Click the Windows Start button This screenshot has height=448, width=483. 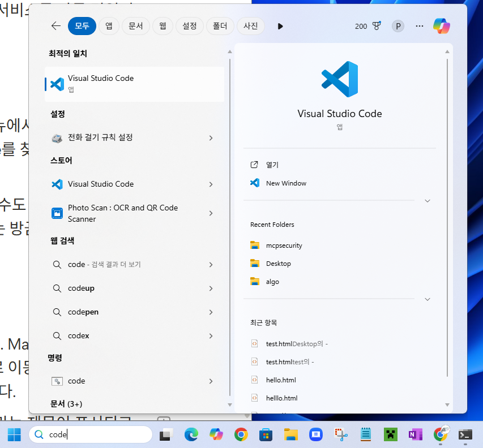(x=14, y=434)
